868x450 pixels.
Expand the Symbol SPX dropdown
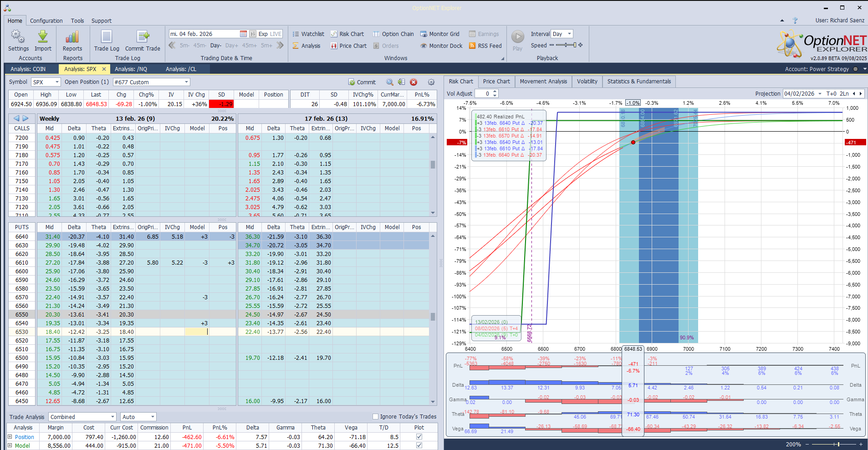tap(57, 82)
